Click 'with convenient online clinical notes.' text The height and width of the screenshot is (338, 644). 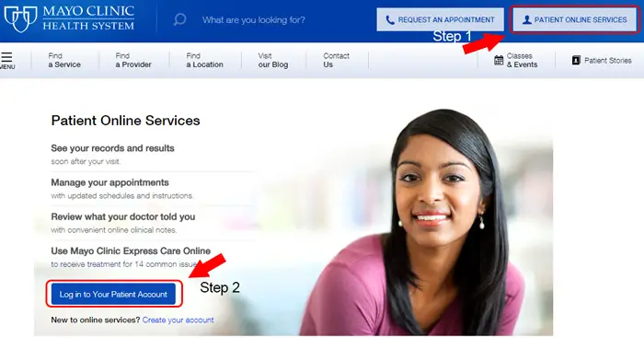(x=114, y=230)
